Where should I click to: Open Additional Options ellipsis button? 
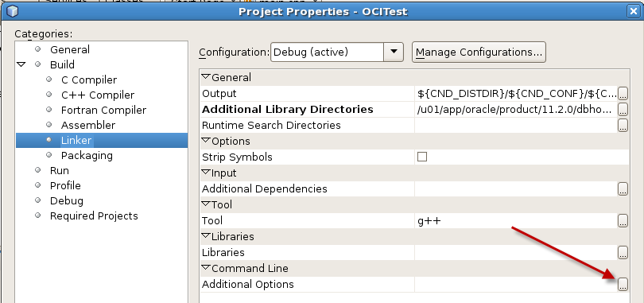(x=623, y=284)
